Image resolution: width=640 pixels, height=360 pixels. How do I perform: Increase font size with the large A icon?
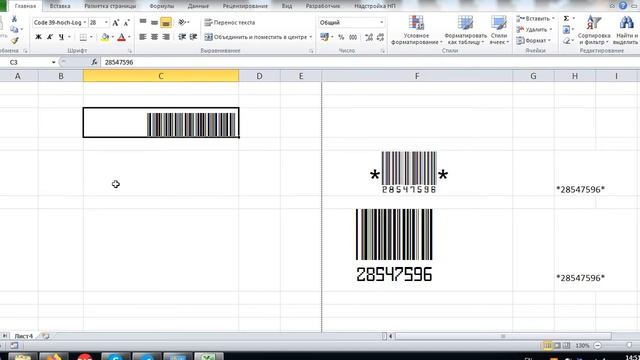pyautogui.click(x=116, y=23)
